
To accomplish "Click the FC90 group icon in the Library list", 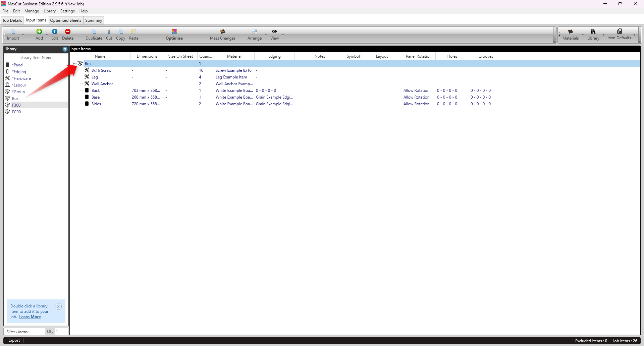I will point(7,112).
